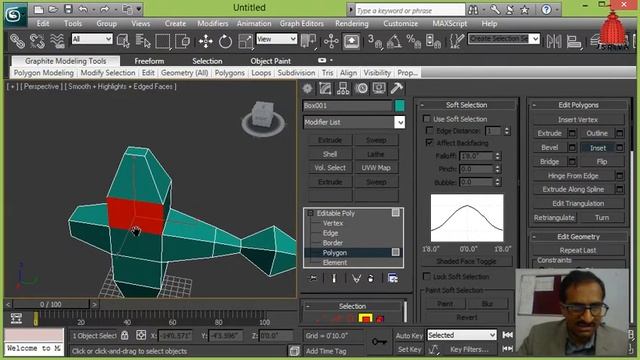Click the Align tool icon
The image size is (640, 360).
pos(574,41)
